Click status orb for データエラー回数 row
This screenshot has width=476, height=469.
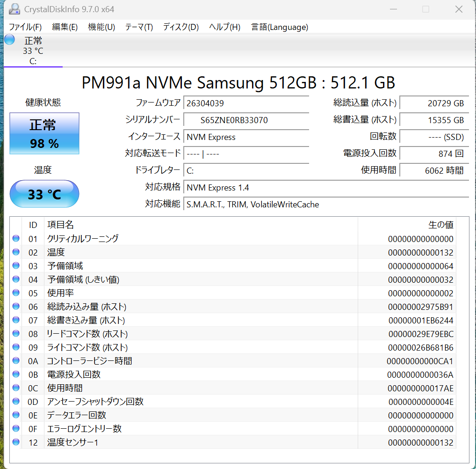pos(16,415)
